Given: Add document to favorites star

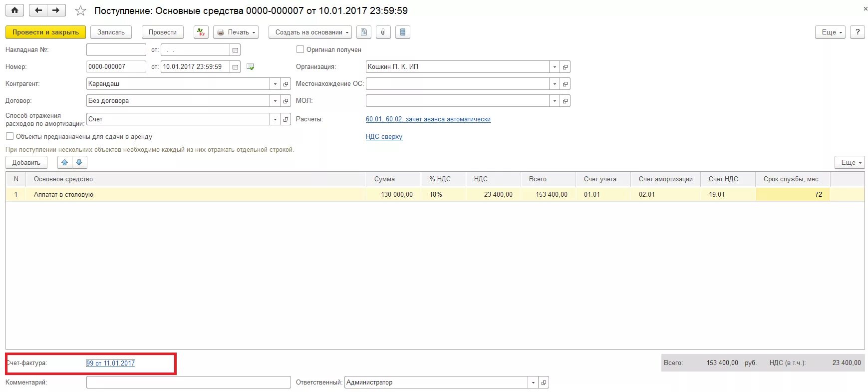Looking at the screenshot, I should coord(80,10).
